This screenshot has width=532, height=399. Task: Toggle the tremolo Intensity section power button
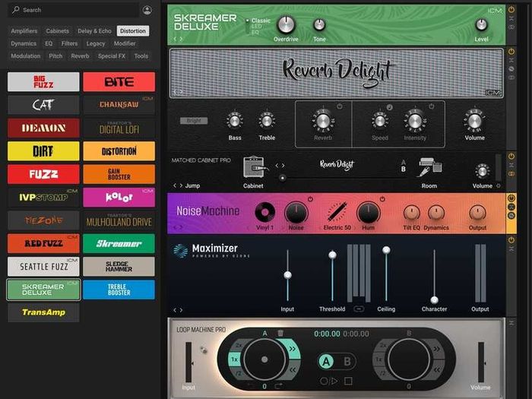click(x=431, y=106)
